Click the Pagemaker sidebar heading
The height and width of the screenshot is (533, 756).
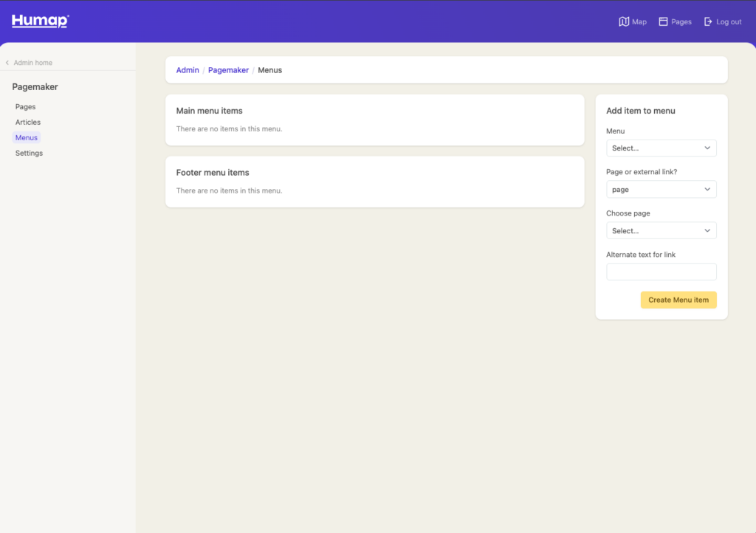35,87
